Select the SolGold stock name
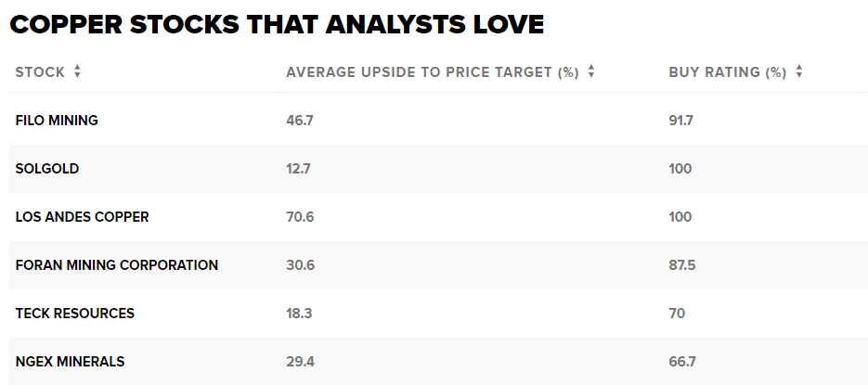Screen dimensions: 868x385 [47, 169]
